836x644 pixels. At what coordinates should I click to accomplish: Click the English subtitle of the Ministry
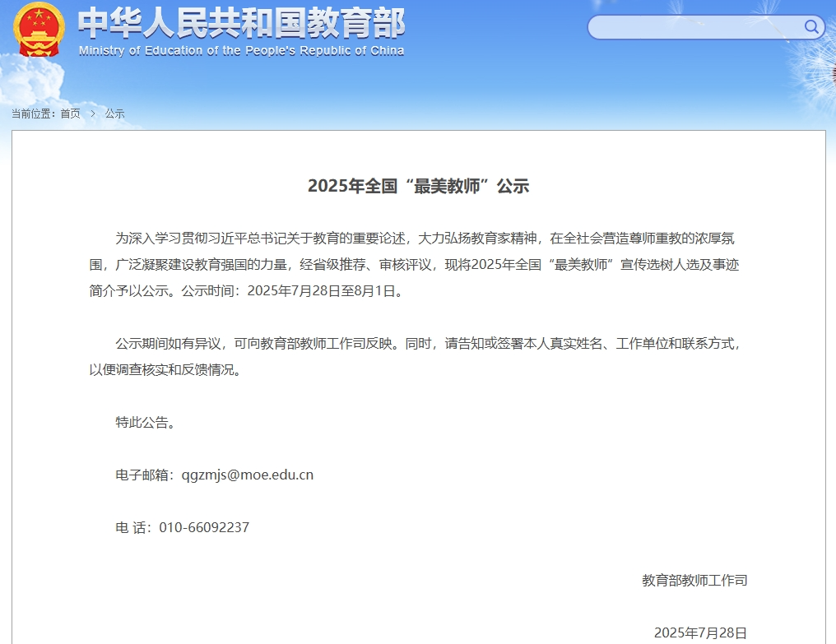pos(241,51)
